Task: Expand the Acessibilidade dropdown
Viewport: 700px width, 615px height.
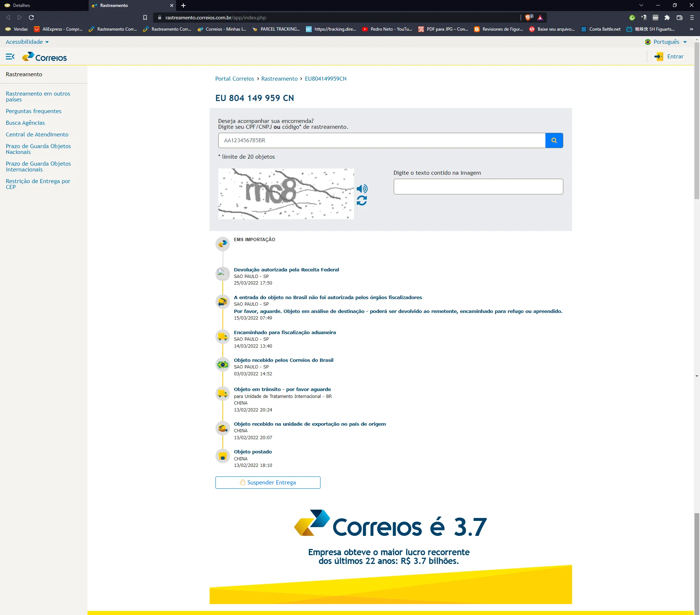Action: pos(27,42)
